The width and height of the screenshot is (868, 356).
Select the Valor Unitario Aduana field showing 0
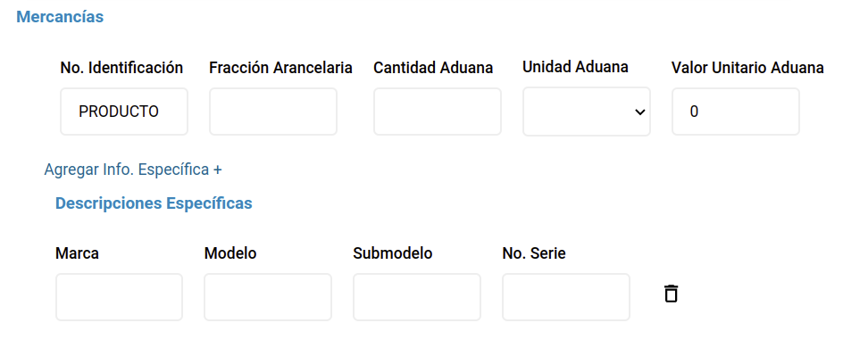[x=736, y=112]
